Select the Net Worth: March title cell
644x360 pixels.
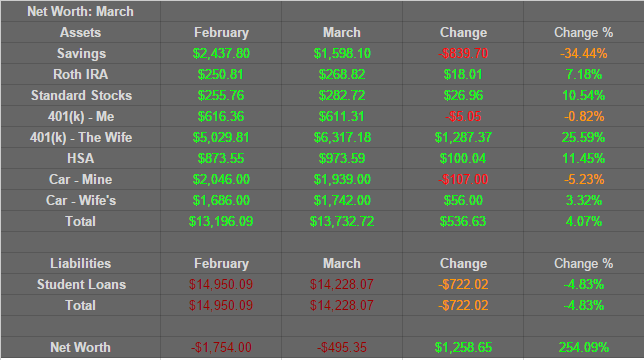pyautogui.click(x=80, y=11)
